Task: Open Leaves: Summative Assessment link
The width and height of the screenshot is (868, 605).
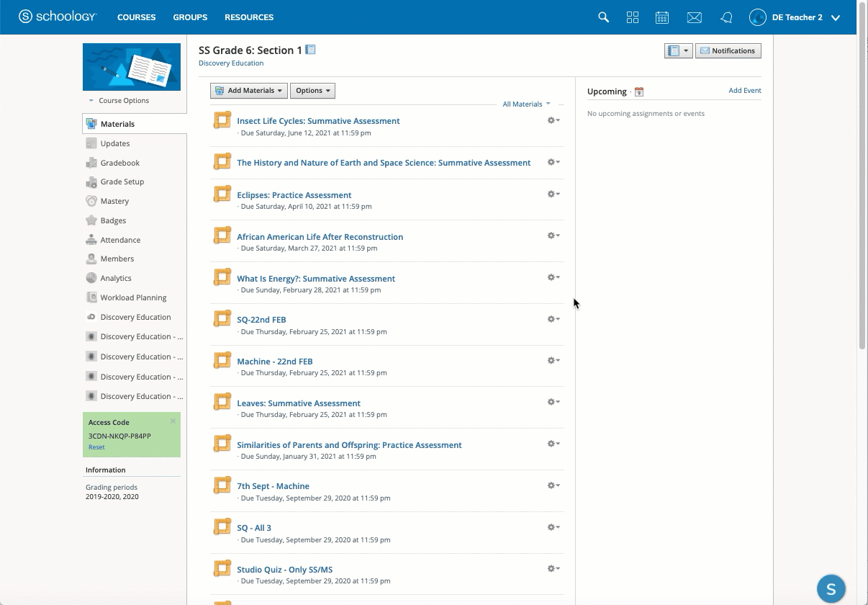Action: (x=299, y=403)
